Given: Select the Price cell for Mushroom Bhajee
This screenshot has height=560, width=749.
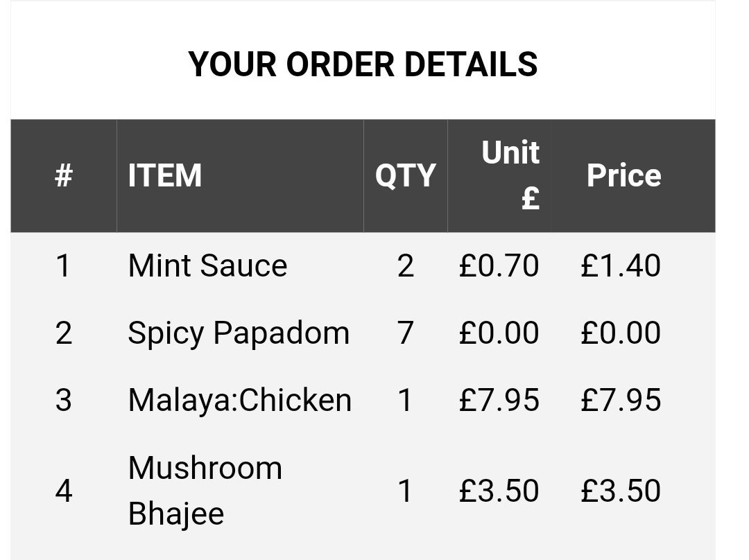Looking at the screenshot, I should tap(621, 491).
